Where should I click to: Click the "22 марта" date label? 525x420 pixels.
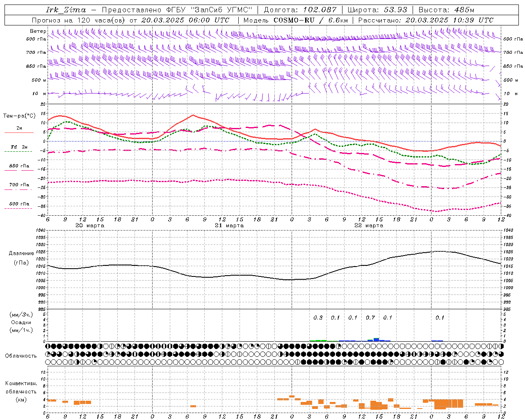(x=369, y=226)
